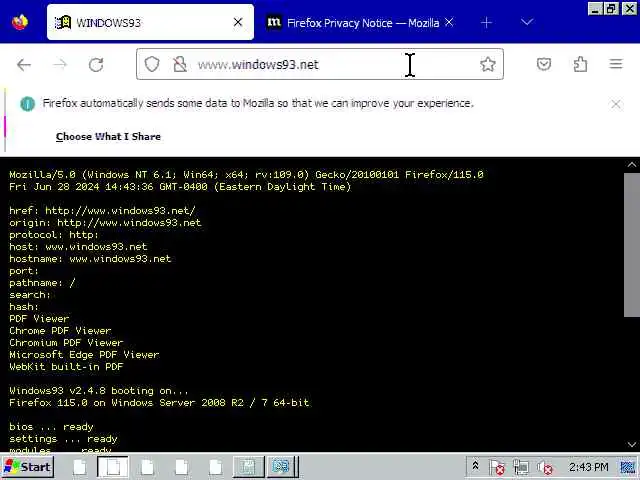Click 'host: www.windows93.net' line
The width and height of the screenshot is (640, 480).
click(x=78, y=247)
